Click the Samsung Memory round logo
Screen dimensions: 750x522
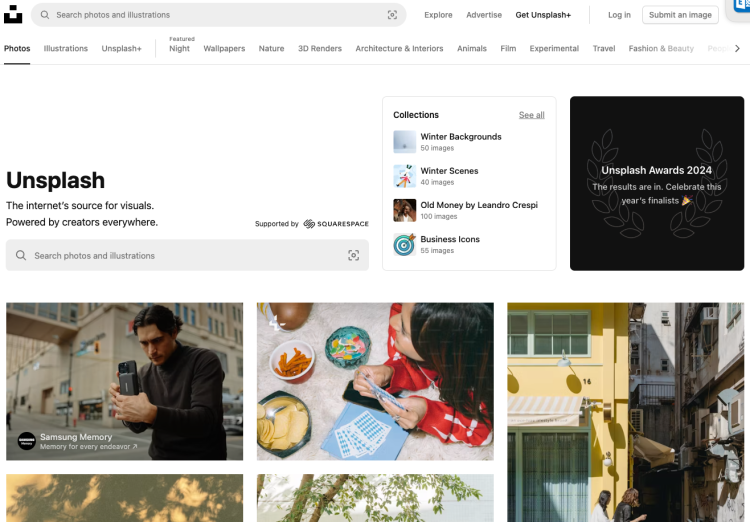tap(27, 441)
